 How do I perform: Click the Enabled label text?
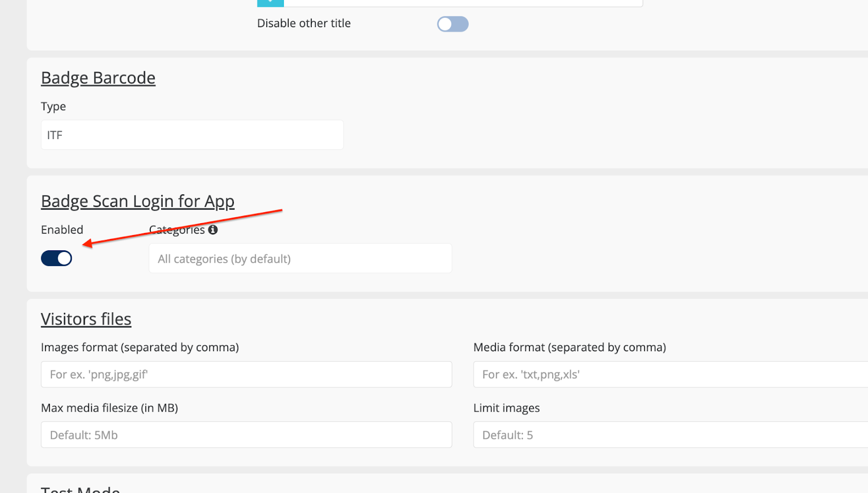click(62, 230)
